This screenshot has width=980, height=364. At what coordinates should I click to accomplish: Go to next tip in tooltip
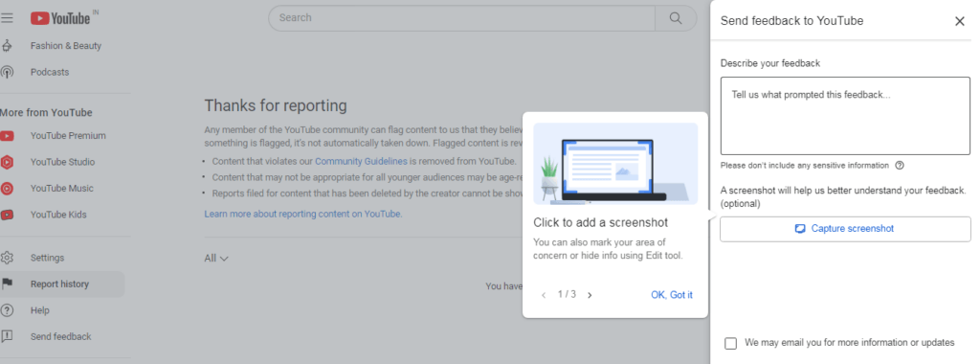590,295
